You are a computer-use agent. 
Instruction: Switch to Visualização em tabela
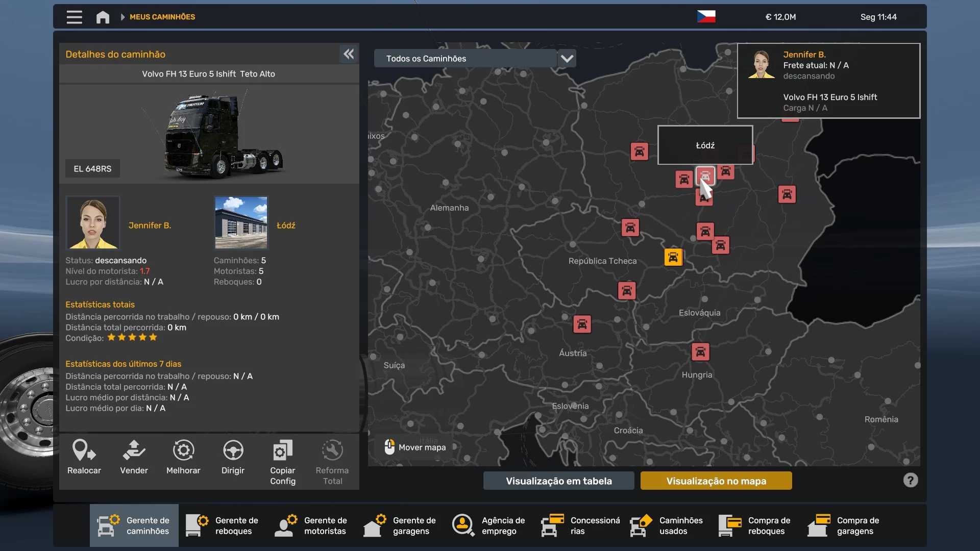[558, 481]
